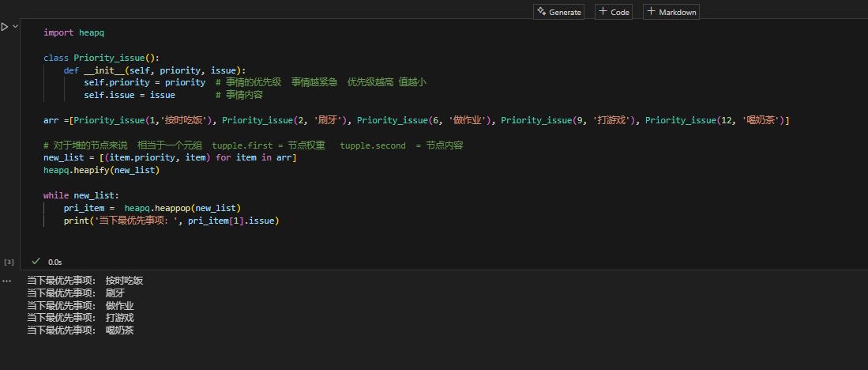
Task: Click the Generate sparkle icon
Action: tap(541, 12)
